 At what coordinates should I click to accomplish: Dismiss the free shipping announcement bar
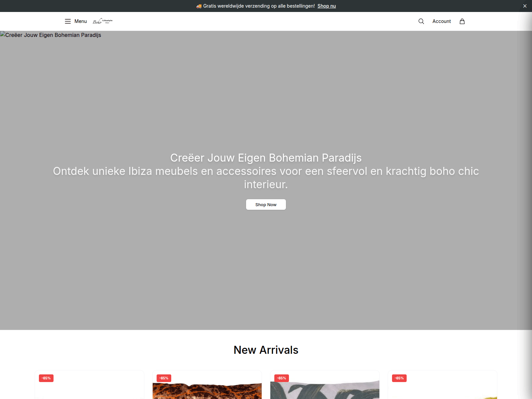[525, 6]
